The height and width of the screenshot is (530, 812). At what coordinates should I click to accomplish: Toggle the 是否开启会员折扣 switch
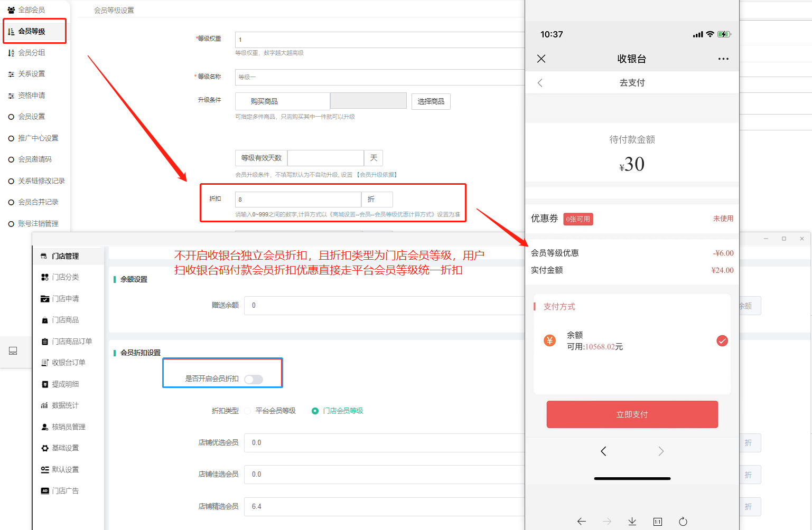[254, 379]
